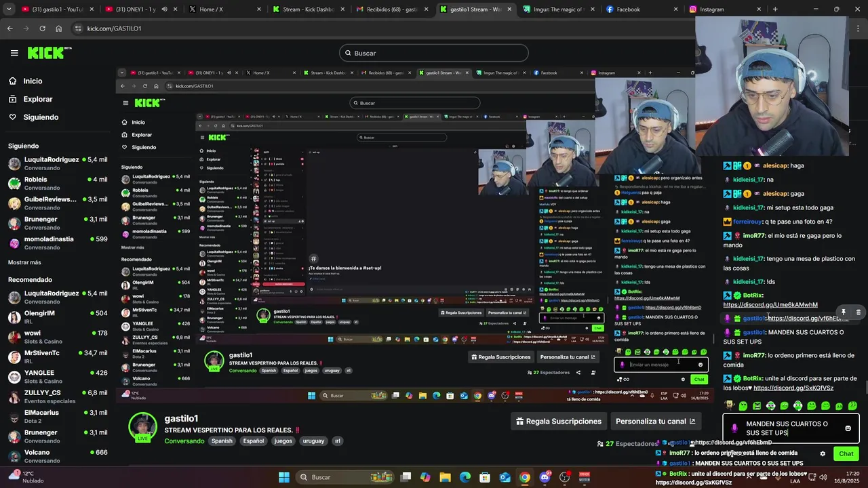The width and height of the screenshot is (868, 488).
Task: Open the 12°C Nublado weather widget
Action: click(27, 476)
